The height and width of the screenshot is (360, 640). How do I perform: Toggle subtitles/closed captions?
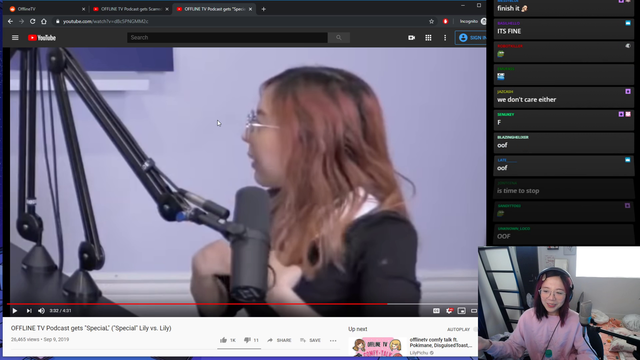[x=436, y=311]
